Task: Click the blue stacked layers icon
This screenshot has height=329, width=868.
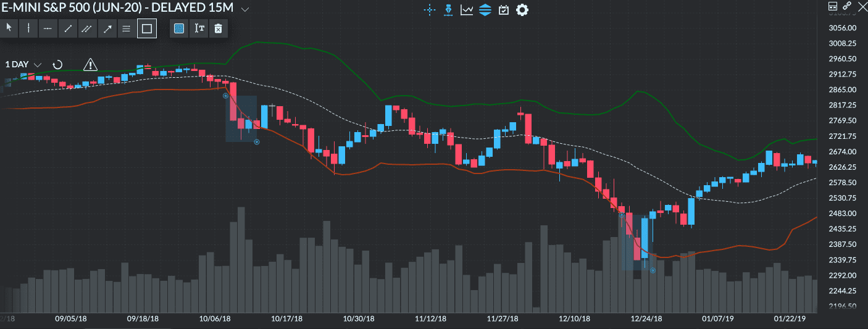Action: coord(485,10)
